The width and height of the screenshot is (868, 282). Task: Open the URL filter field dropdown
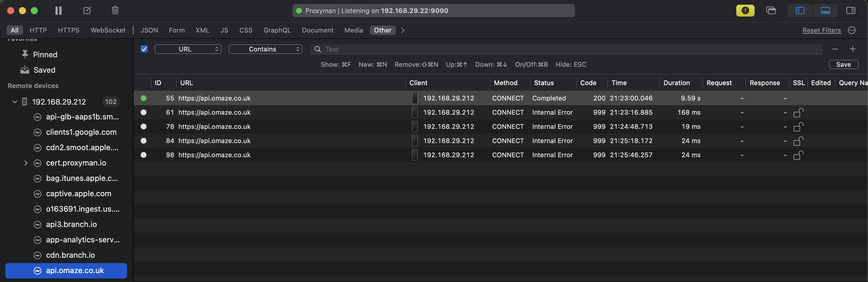tap(188, 49)
